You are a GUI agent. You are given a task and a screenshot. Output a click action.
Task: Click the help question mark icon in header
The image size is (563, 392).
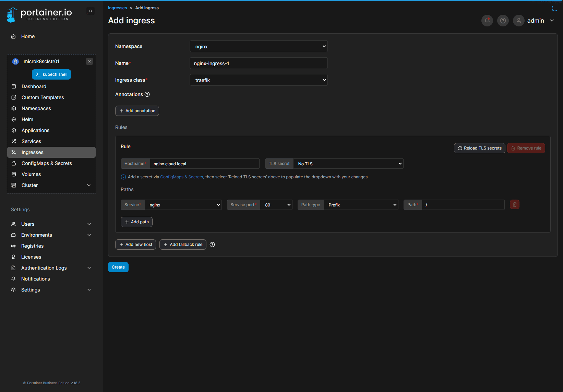pyautogui.click(x=503, y=21)
